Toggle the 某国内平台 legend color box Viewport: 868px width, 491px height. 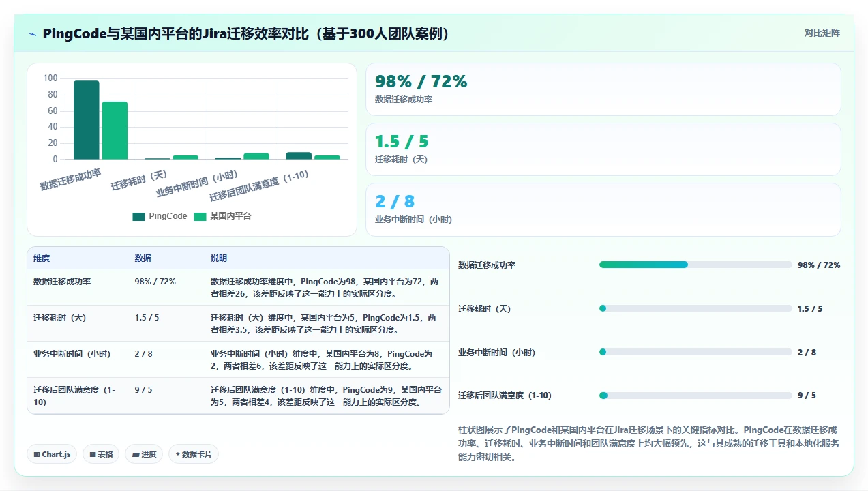200,216
